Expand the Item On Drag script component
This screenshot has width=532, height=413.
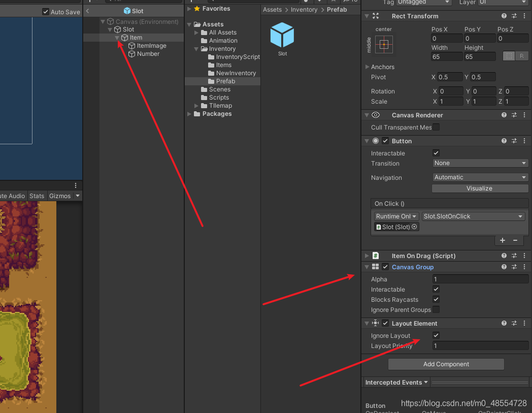coord(367,256)
